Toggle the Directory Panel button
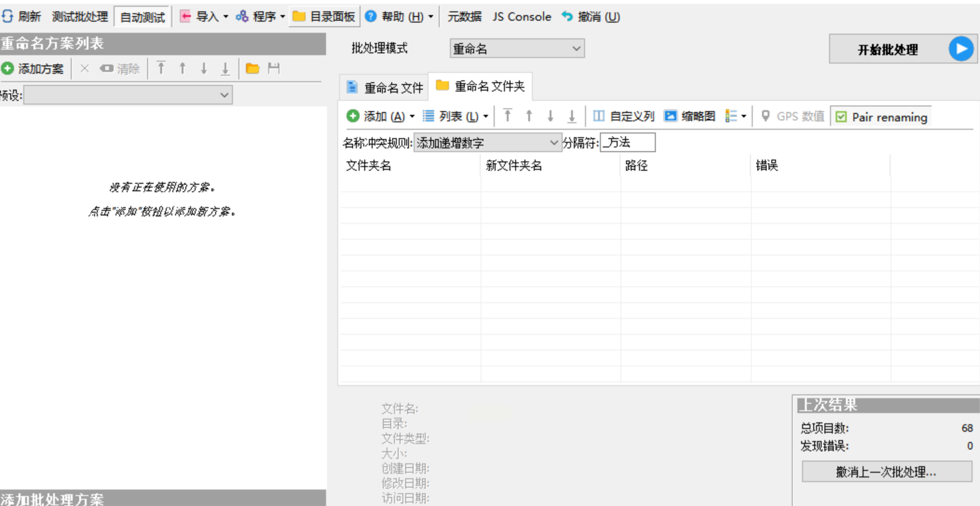The width and height of the screenshot is (980, 506). [325, 17]
